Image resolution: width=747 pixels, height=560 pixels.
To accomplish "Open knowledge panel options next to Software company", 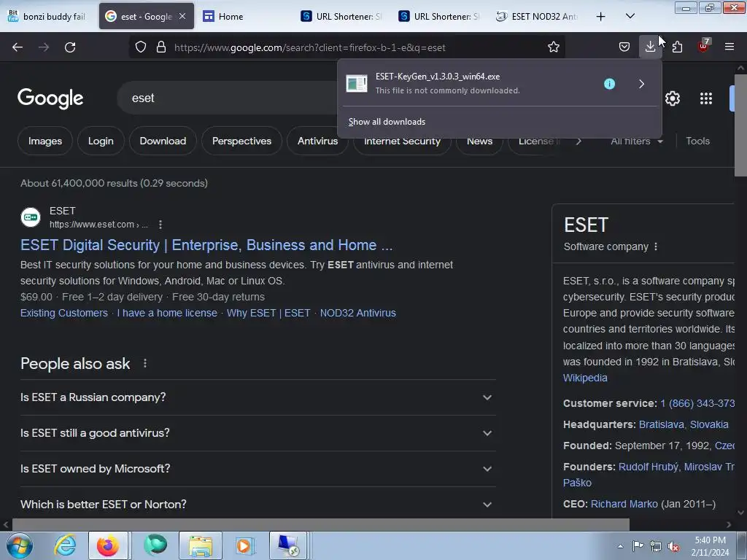I will [656, 246].
